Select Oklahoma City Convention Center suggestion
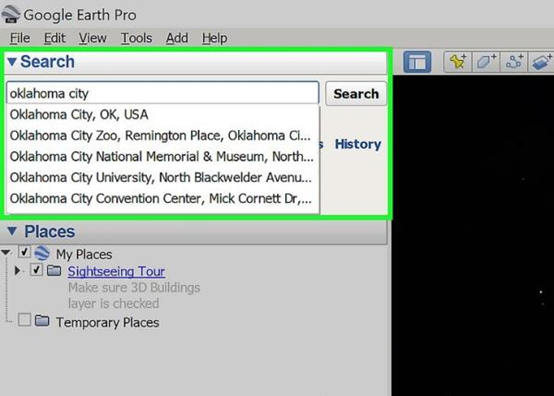 click(x=163, y=199)
